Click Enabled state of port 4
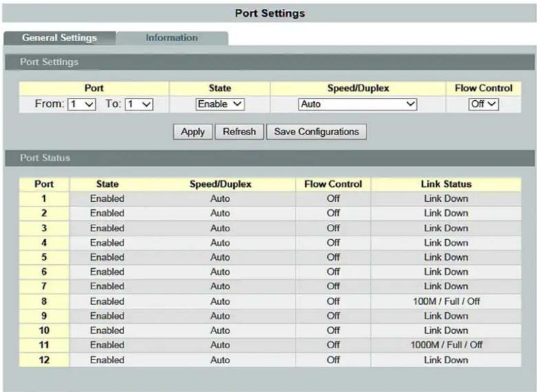Viewport: 537px width, 392px height. (x=107, y=243)
